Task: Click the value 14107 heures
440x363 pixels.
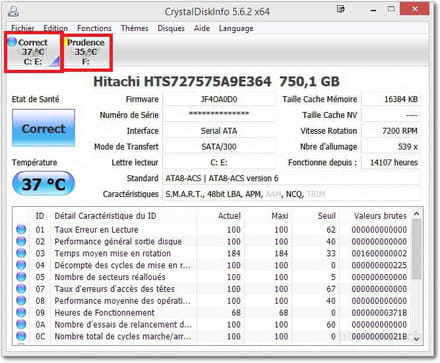Action: coord(391,163)
